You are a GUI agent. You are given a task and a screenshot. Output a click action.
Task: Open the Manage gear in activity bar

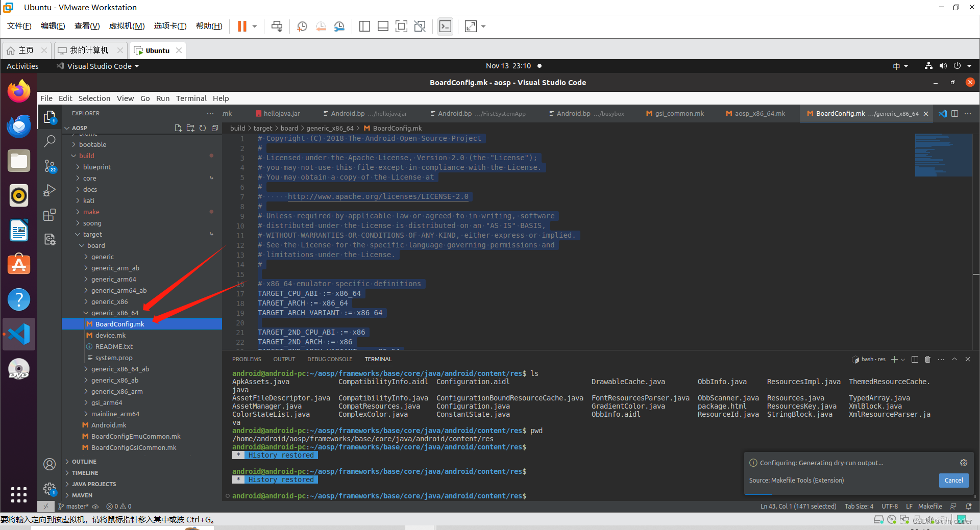tap(50, 489)
